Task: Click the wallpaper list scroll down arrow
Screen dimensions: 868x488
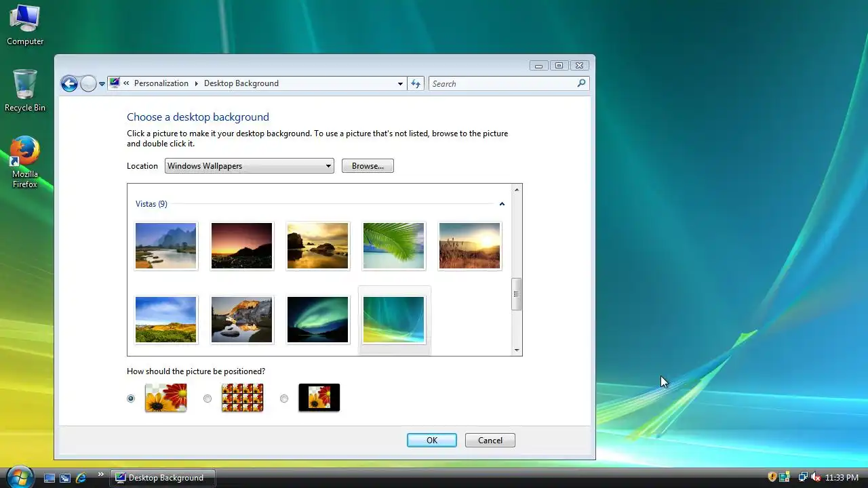Action: (x=517, y=350)
